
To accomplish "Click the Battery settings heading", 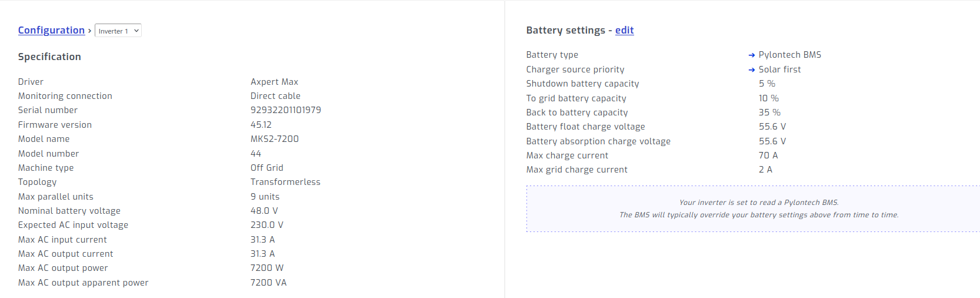I will pyautogui.click(x=566, y=30).
